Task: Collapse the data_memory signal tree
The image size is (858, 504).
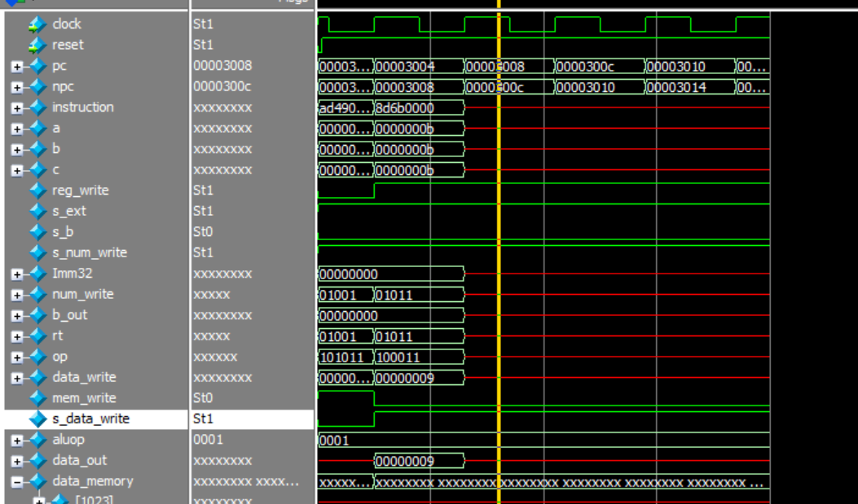Action: pyautogui.click(x=17, y=482)
